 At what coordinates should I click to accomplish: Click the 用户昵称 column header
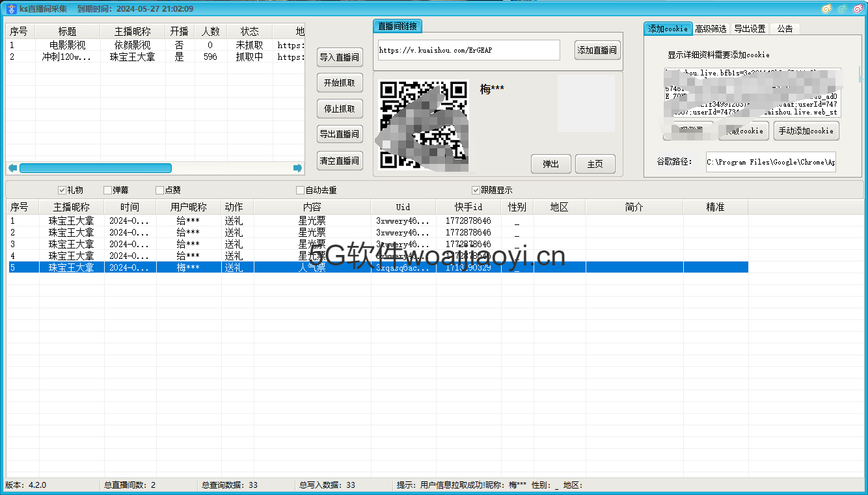(x=189, y=207)
